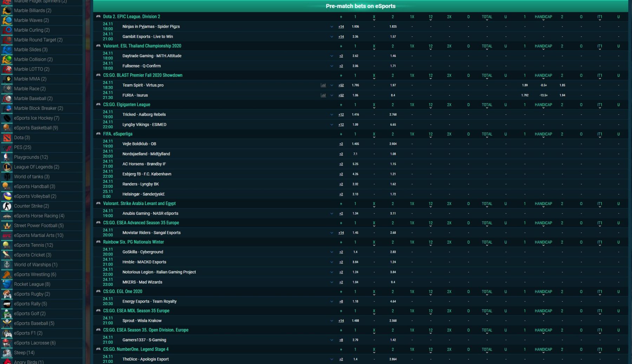
Task: Select gamepad icon beside FIFA eSuperliga
Action: tap(98, 134)
